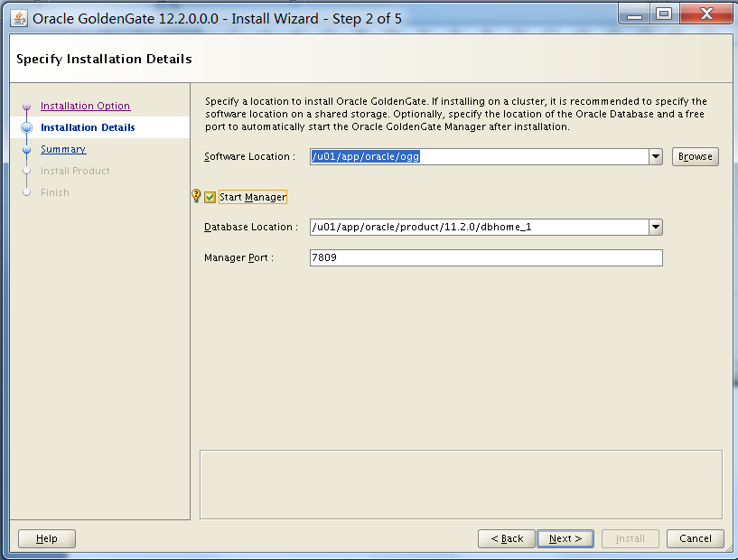This screenshot has height=560, width=738.
Task: Click the Specify Installation Details heading
Action: click(x=104, y=60)
